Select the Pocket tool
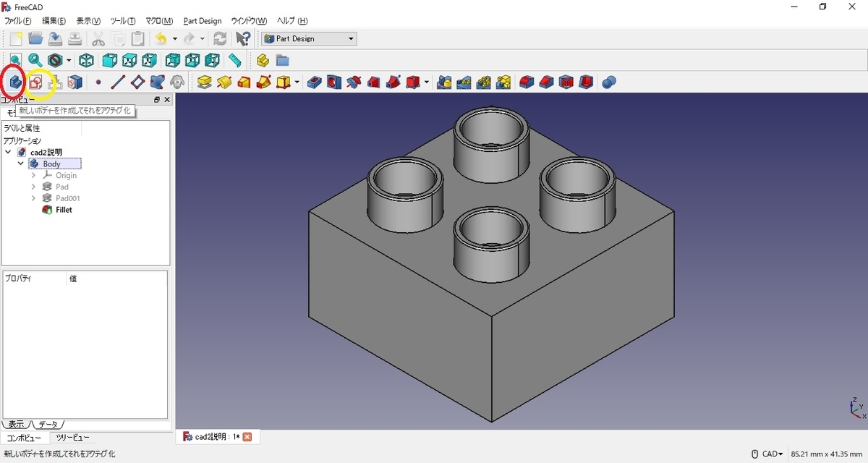Image resolution: width=868 pixels, height=463 pixels. [x=314, y=82]
